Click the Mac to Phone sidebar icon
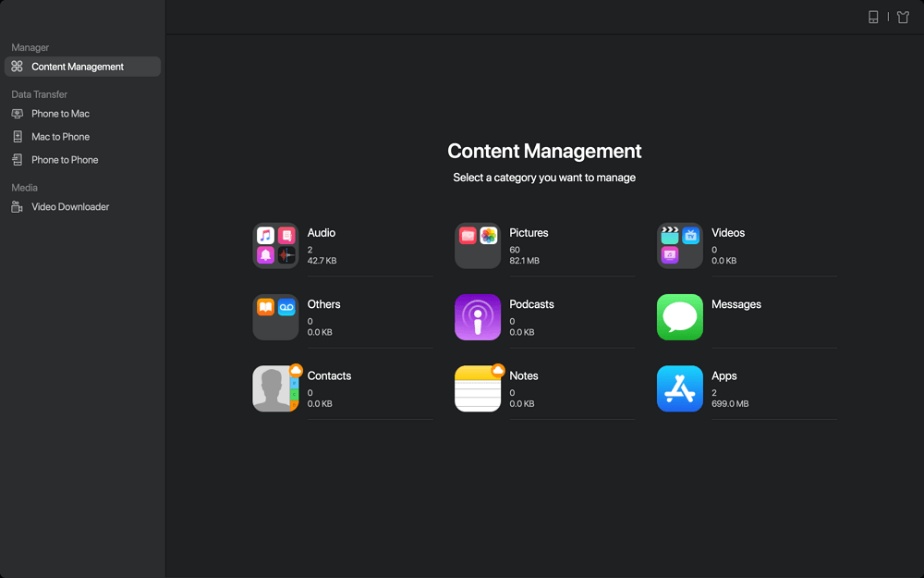 (x=17, y=137)
